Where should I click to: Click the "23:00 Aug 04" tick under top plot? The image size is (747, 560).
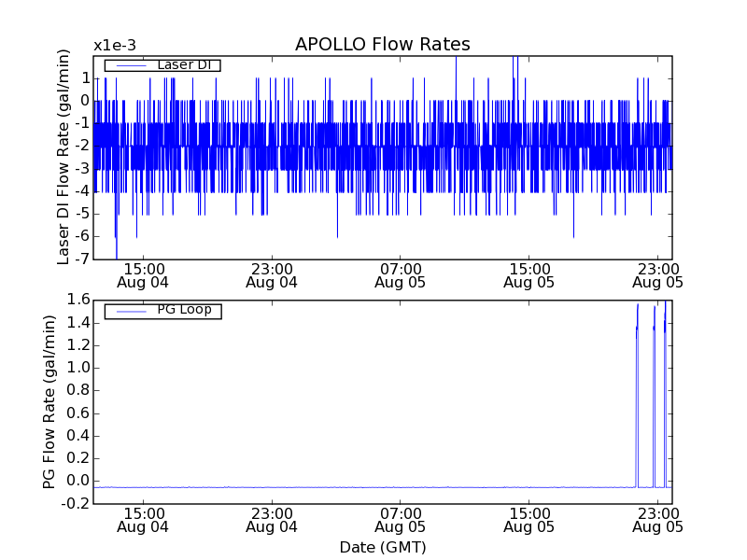pyautogui.click(x=272, y=274)
